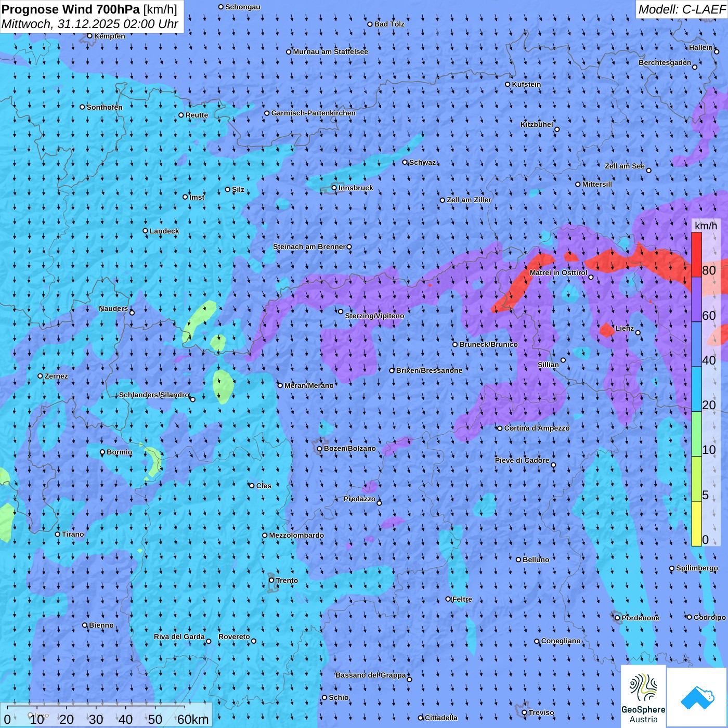Select the purple 60–80 km/h legend swatch
728x728 pixels.
pos(696,300)
